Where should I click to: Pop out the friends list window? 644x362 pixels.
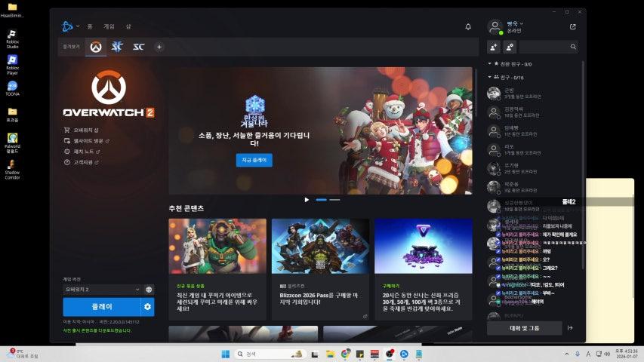pyautogui.click(x=572, y=27)
